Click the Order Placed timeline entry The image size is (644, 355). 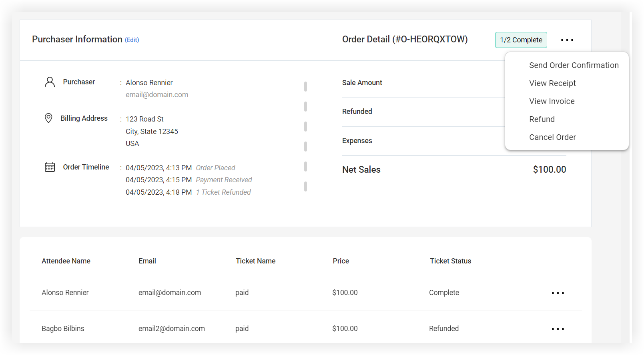215,168
